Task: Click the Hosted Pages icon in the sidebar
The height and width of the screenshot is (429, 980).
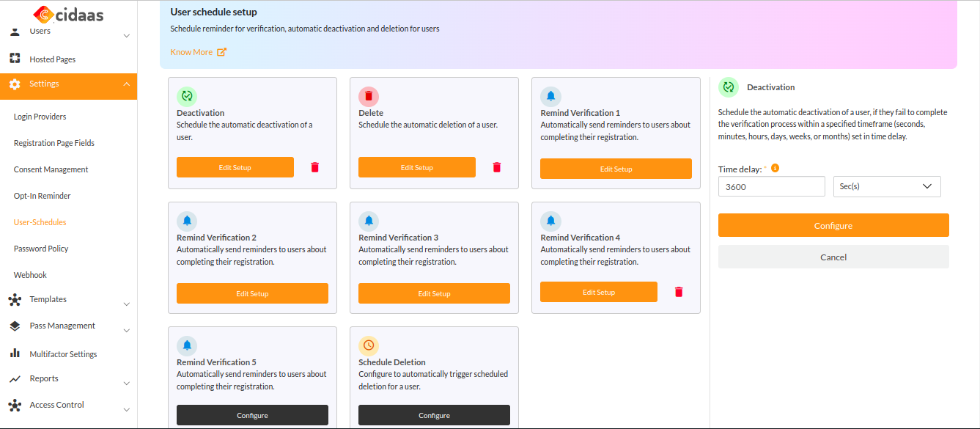Action: click(15, 58)
